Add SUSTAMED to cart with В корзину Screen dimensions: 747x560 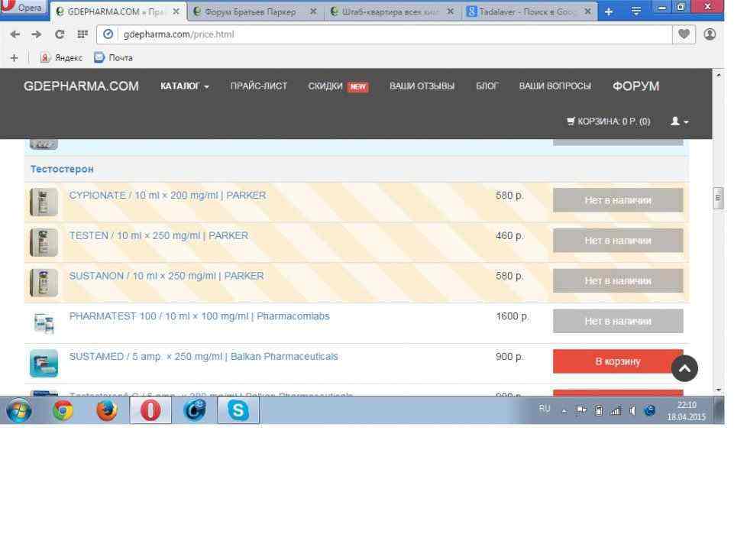click(x=617, y=361)
